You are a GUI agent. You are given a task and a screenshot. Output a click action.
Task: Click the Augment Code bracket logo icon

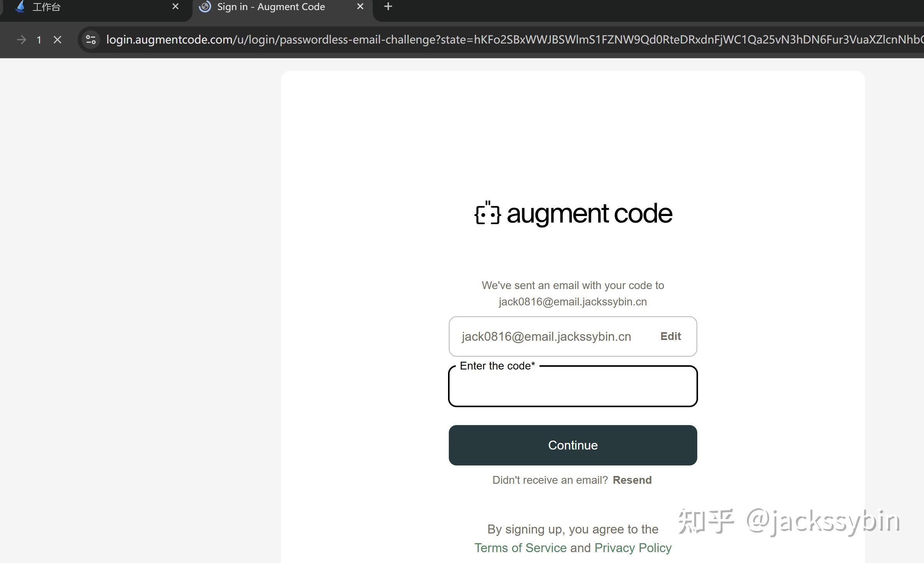click(x=488, y=213)
